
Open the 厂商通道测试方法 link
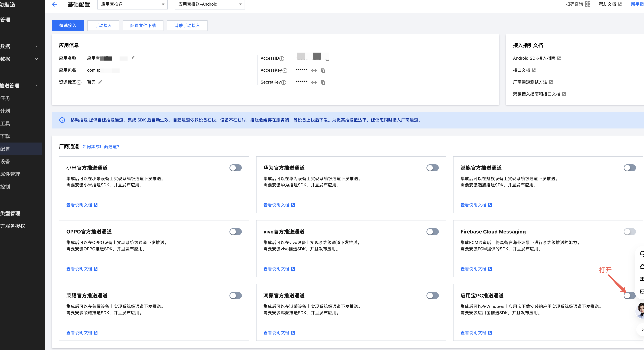(x=533, y=82)
